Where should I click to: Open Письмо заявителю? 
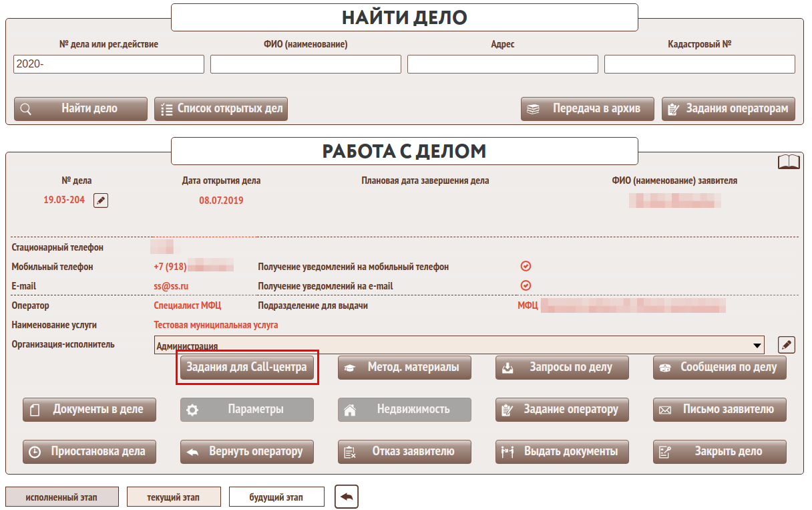tap(720, 410)
